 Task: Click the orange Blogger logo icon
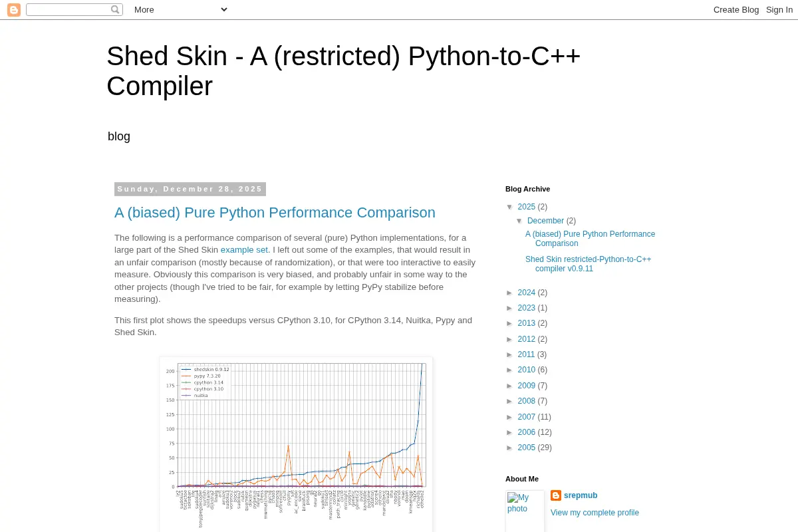pos(14,10)
